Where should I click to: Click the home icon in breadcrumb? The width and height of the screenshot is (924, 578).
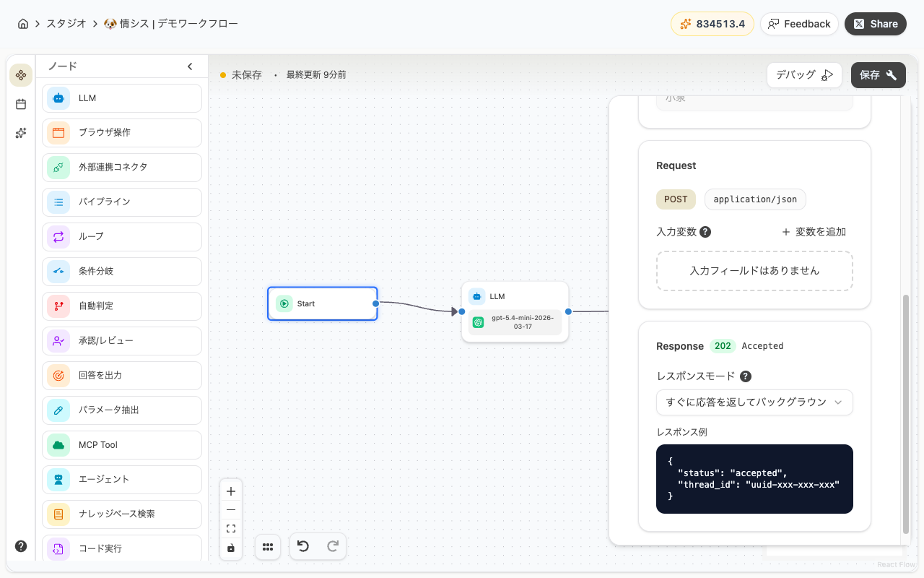coord(23,24)
